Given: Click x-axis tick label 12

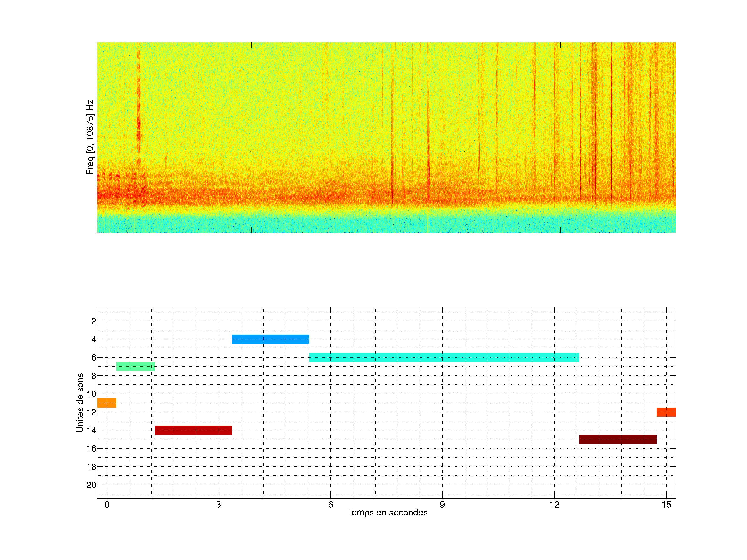Looking at the screenshot, I should point(554,505).
